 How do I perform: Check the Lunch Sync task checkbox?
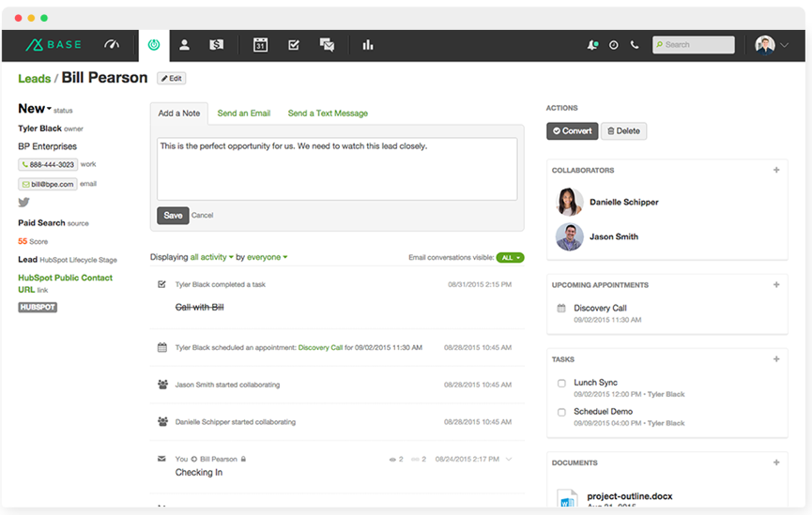[561, 384]
